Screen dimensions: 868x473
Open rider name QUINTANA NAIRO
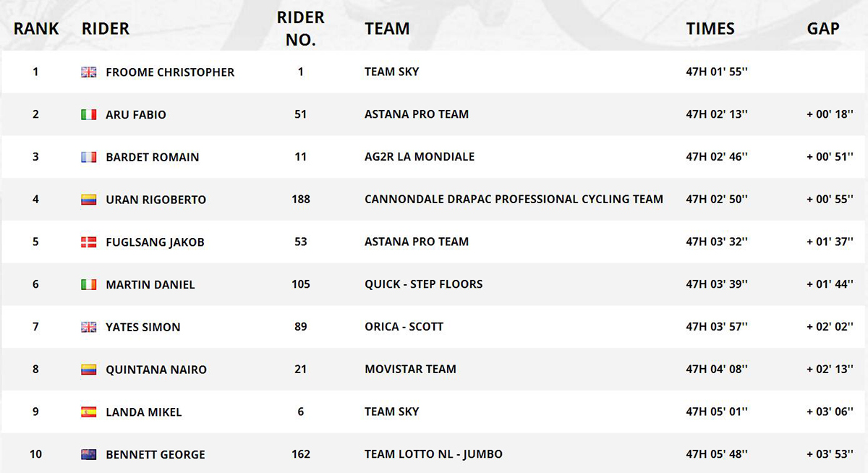(x=156, y=370)
